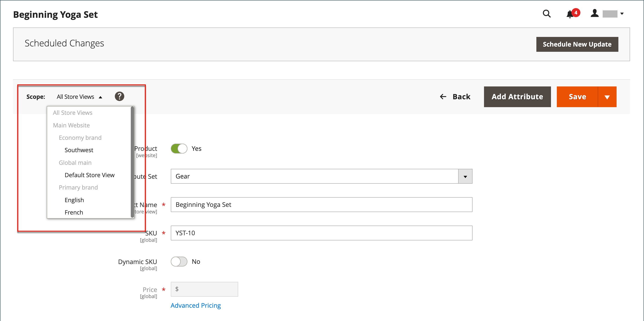644x321 pixels.
Task: Expand the account menu caret
Action: point(622,14)
